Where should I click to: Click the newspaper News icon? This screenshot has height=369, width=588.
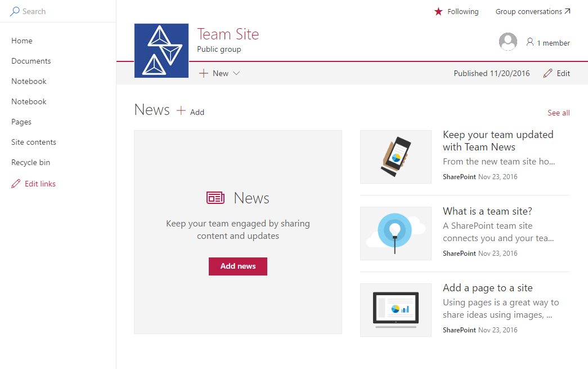point(216,198)
